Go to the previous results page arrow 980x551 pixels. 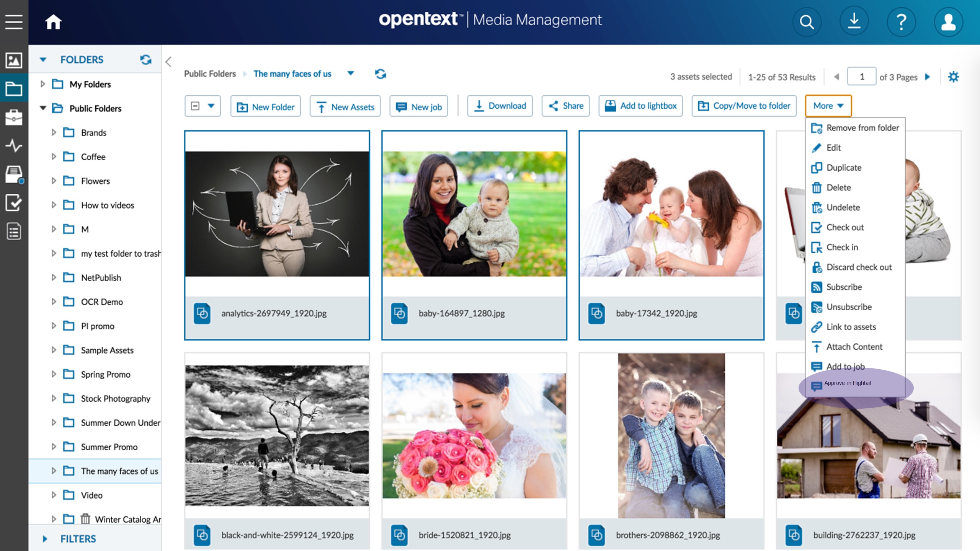click(x=837, y=77)
